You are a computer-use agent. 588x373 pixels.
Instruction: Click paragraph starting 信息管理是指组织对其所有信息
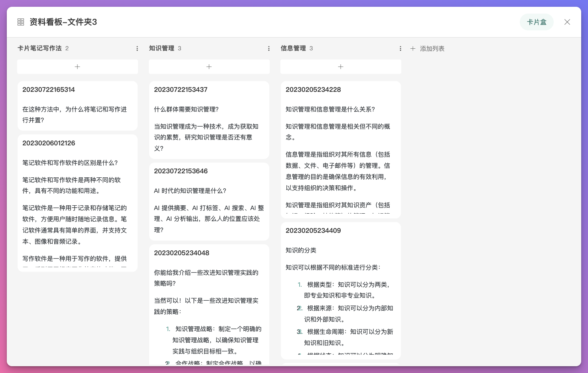[x=338, y=171]
